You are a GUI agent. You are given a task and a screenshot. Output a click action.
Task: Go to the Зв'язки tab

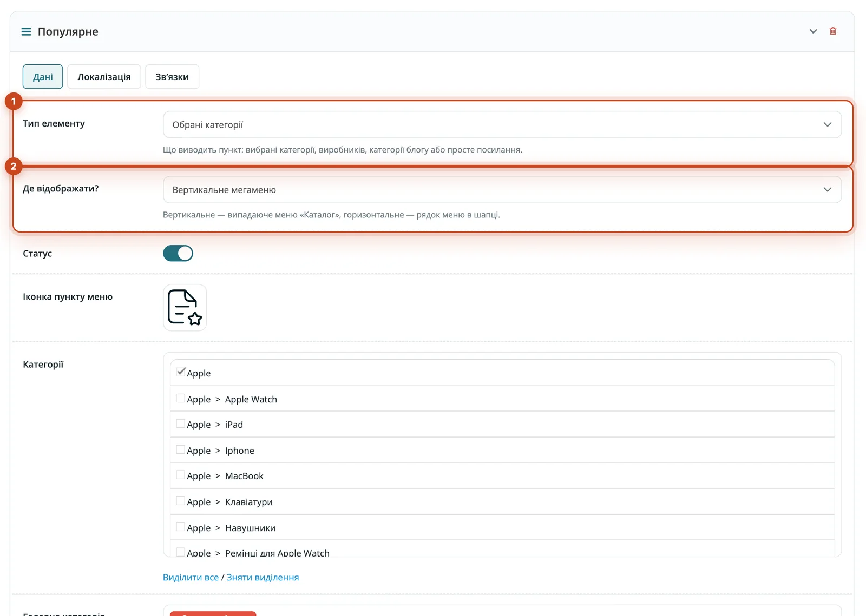click(172, 77)
